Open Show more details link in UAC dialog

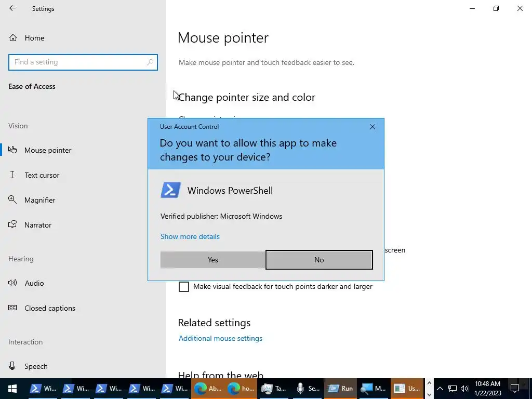[190, 236]
